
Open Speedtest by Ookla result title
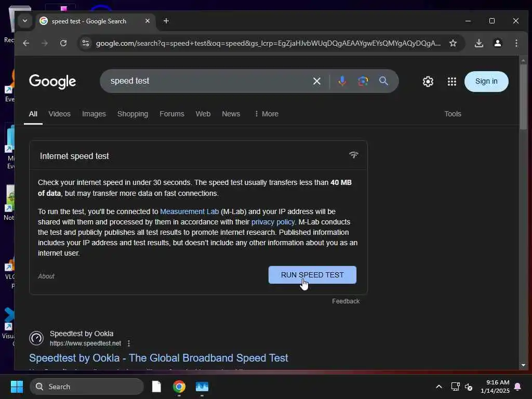click(x=158, y=358)
